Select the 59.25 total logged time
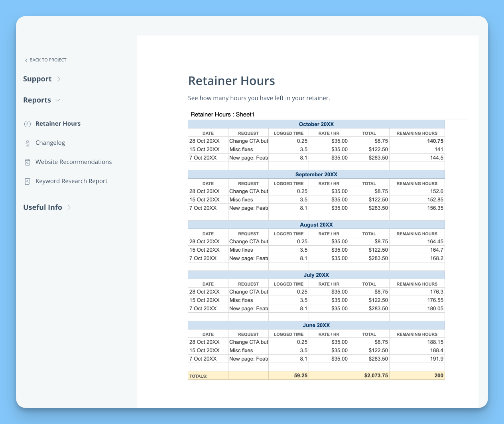This screenshot has height=424, width=504. (x=289, y=375)
